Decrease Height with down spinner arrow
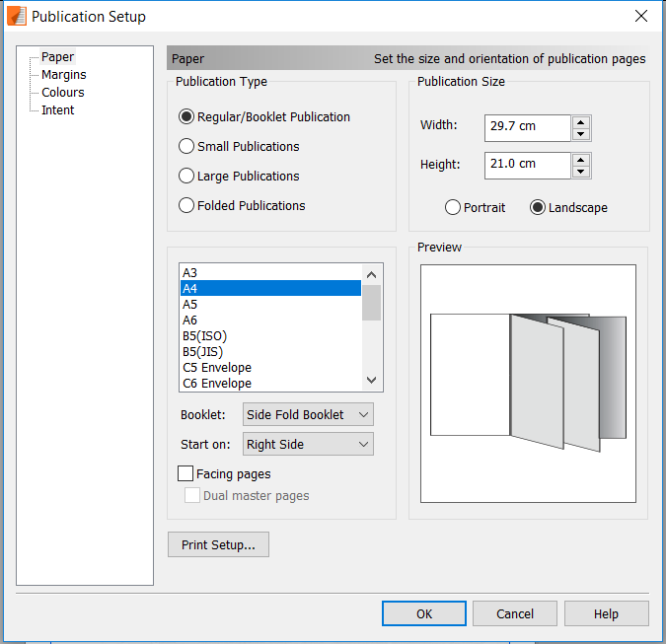 click(x=580, y=172)
